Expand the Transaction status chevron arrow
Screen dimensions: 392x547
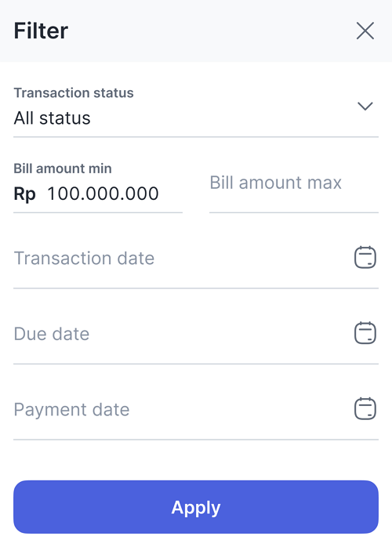tap(365, 106)
